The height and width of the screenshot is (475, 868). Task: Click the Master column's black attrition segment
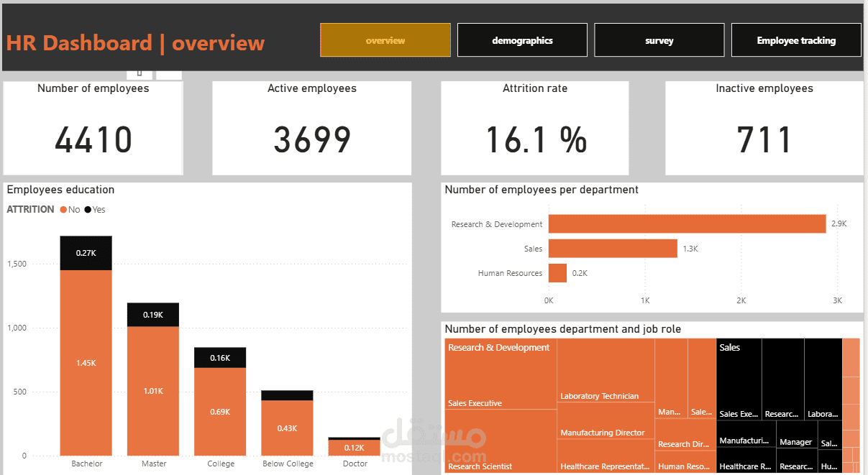click(153, 314)
